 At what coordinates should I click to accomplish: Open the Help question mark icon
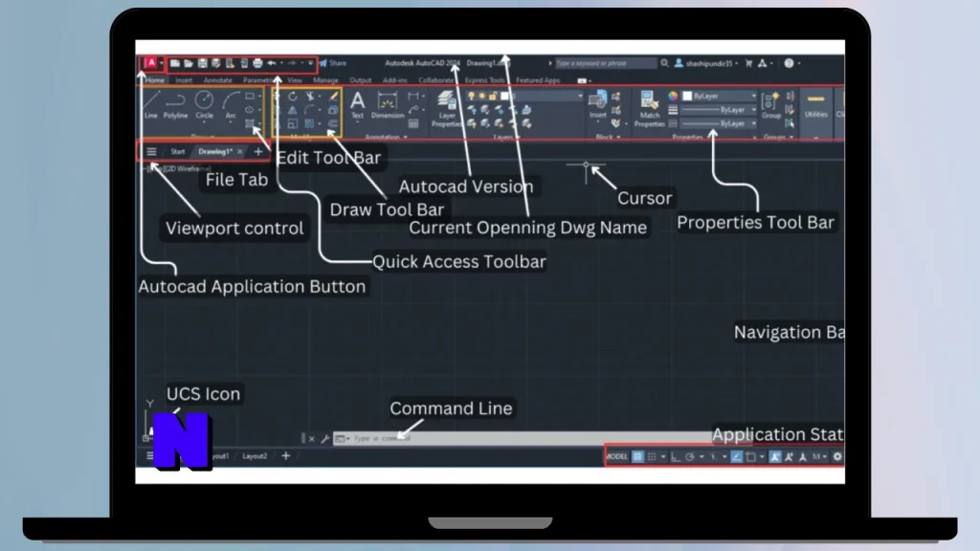click(789, 63)
